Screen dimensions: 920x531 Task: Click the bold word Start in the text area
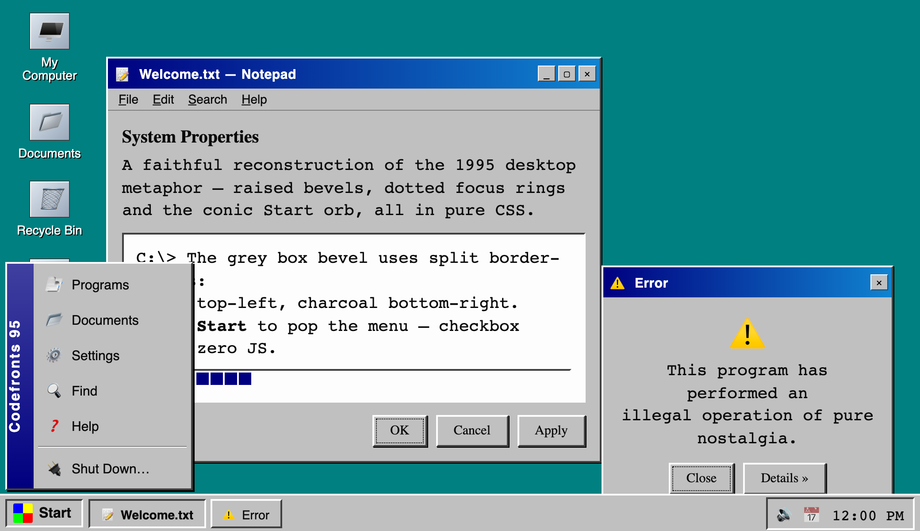pos(221,326)
